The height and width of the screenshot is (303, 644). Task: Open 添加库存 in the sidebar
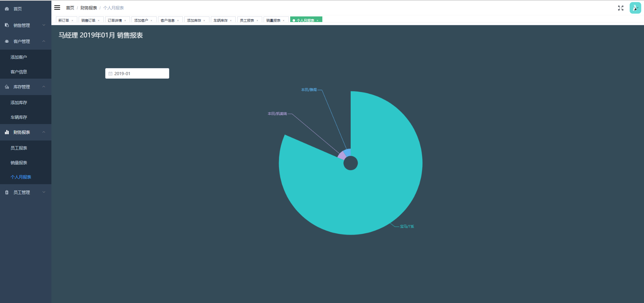point(26,102)
